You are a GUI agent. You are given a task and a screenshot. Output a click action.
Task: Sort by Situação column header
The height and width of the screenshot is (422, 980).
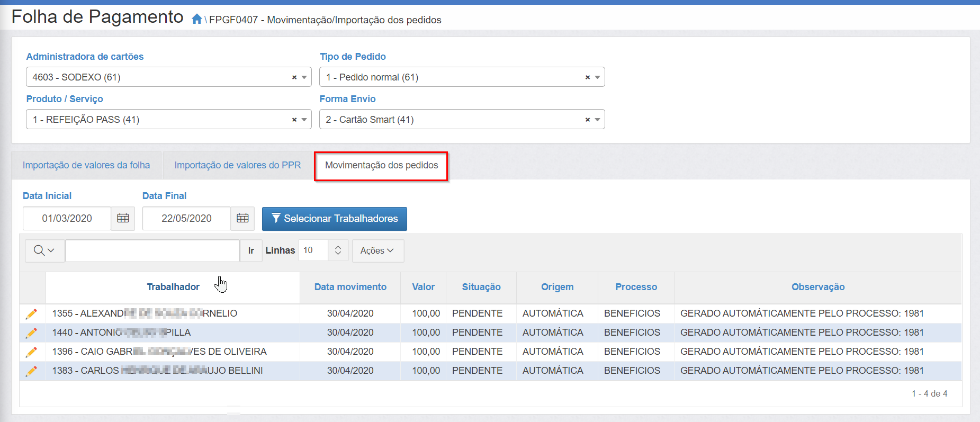click(481, 287)
